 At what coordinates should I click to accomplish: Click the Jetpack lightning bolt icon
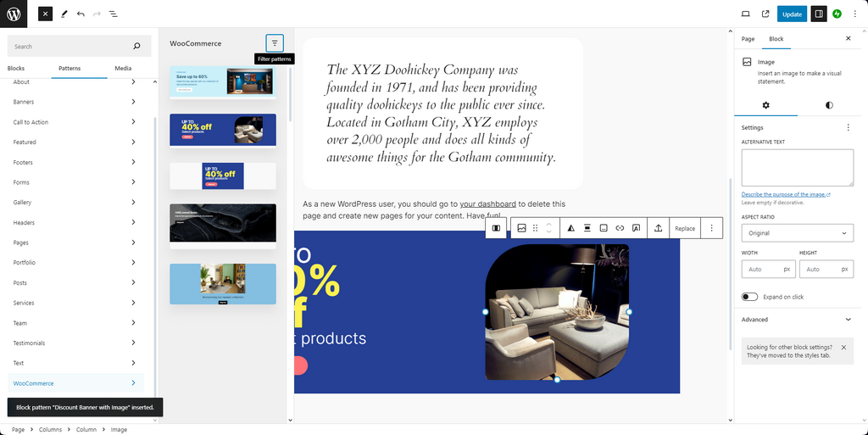(x=837, y=14)
